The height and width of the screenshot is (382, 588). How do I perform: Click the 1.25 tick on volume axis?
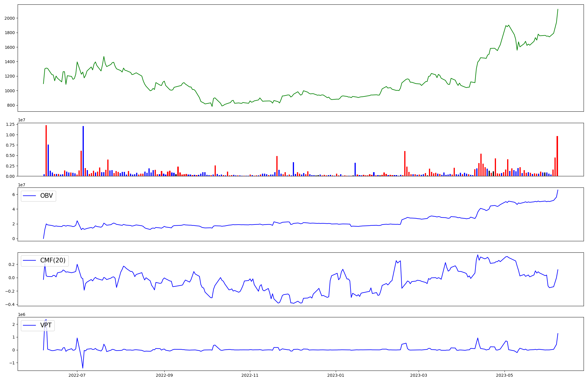pyautogui.click(x=10, y=125)
